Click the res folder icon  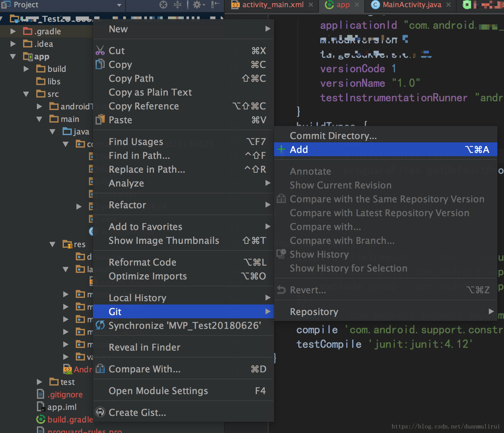point(67,244)
